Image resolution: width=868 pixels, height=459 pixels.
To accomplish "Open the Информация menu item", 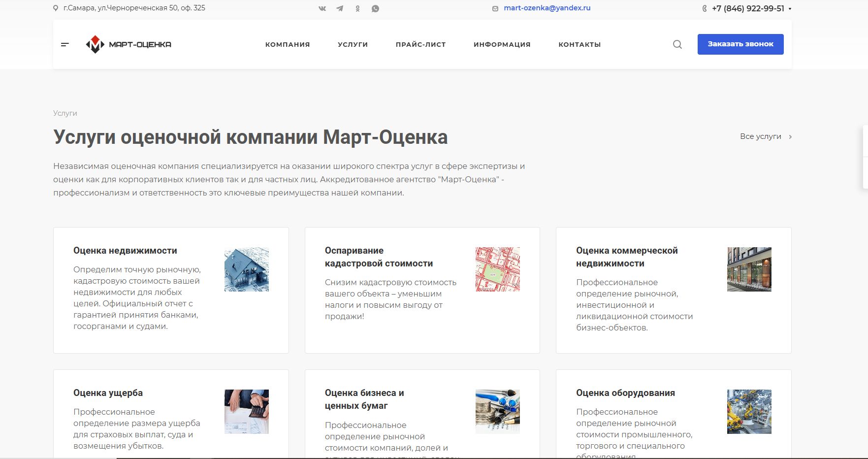I will point(502,44).
